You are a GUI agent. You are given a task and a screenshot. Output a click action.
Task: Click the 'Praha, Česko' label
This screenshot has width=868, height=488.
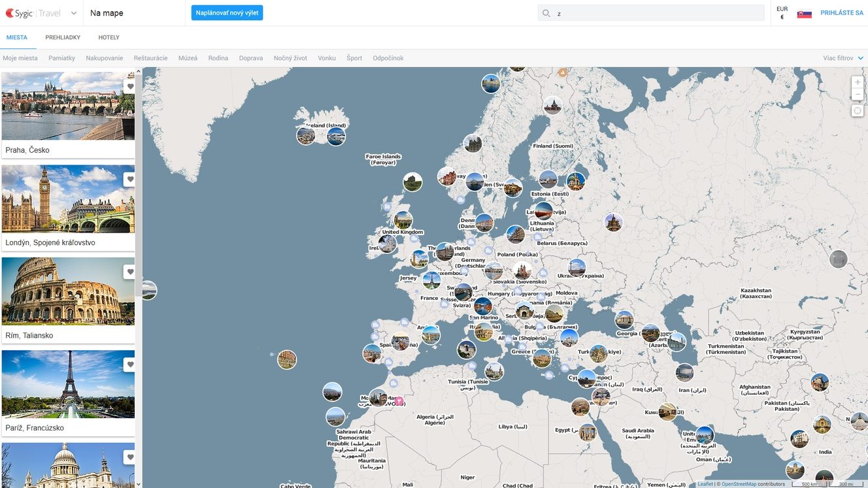(27, 150)
